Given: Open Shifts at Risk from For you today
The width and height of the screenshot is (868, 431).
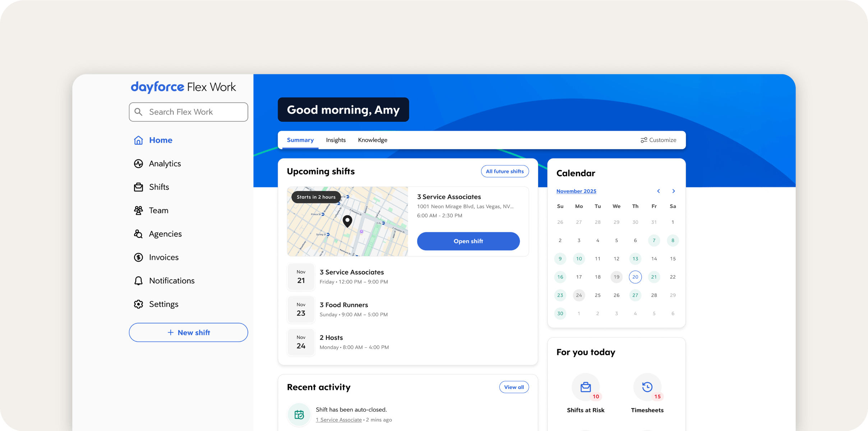Looking at the screenshot, I should [585, 388].
